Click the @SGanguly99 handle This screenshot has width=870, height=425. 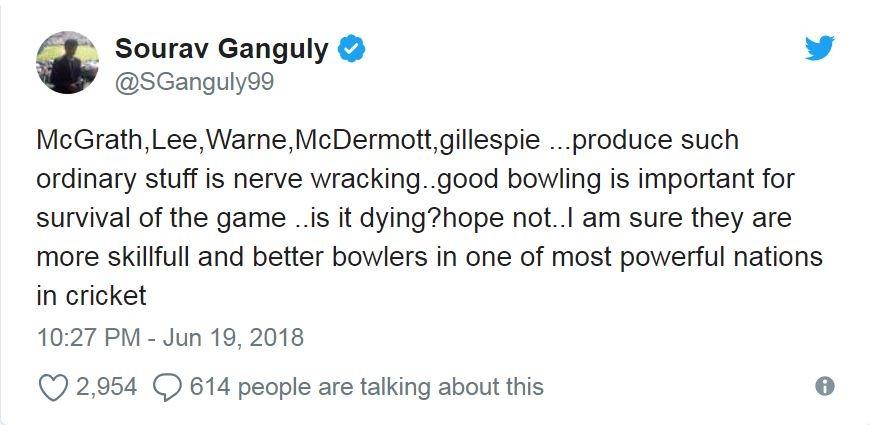click(x=194, y=83)
